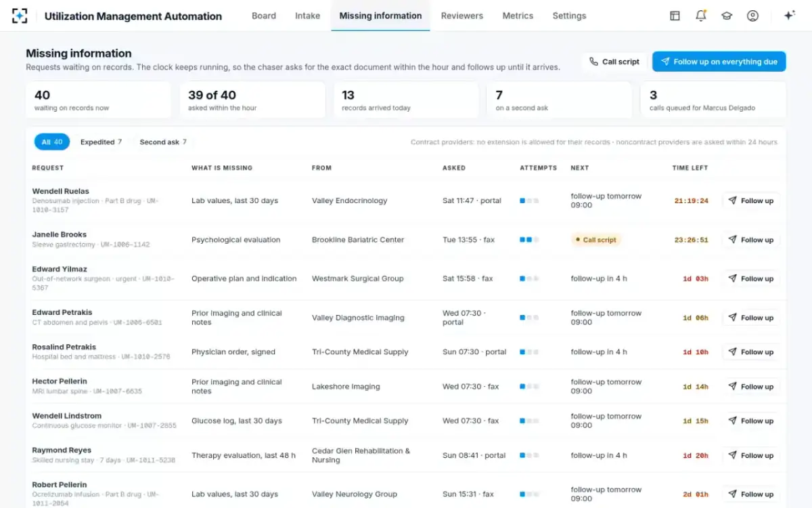This screenshot has width=812, height=508.
Task: Switch to the Board tab
Action: (264, 16)
